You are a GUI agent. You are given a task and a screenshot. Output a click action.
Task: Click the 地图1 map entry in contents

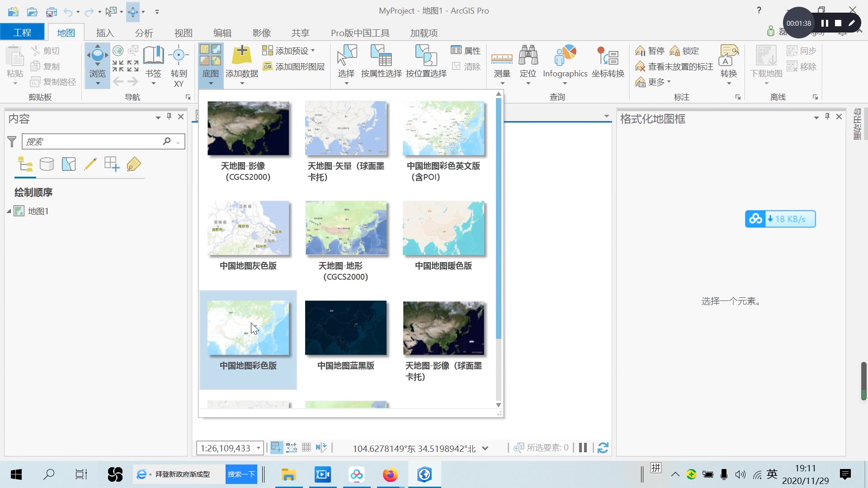(38, 211)
